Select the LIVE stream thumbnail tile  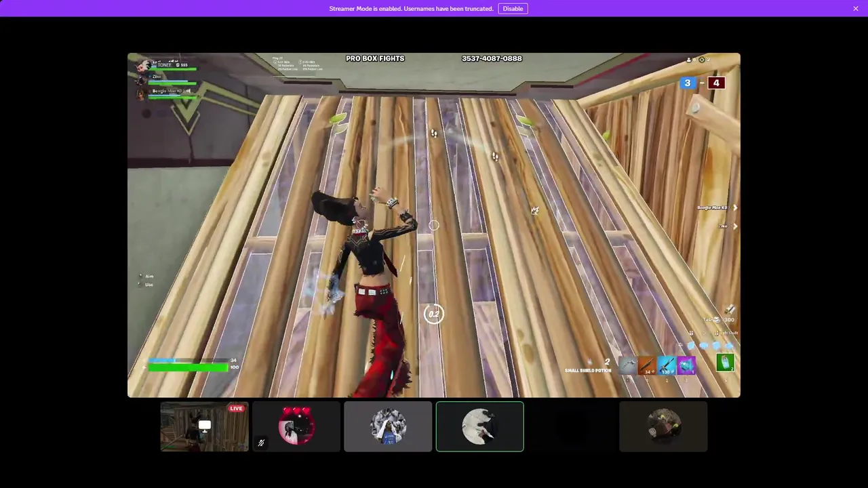pos(204,426)
